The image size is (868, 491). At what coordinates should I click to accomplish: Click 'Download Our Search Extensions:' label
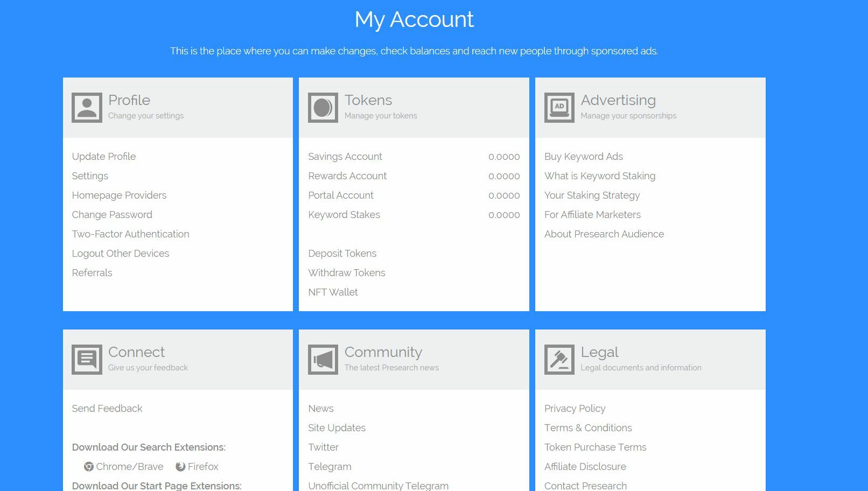pyautogui.click(x=149, y=447)
